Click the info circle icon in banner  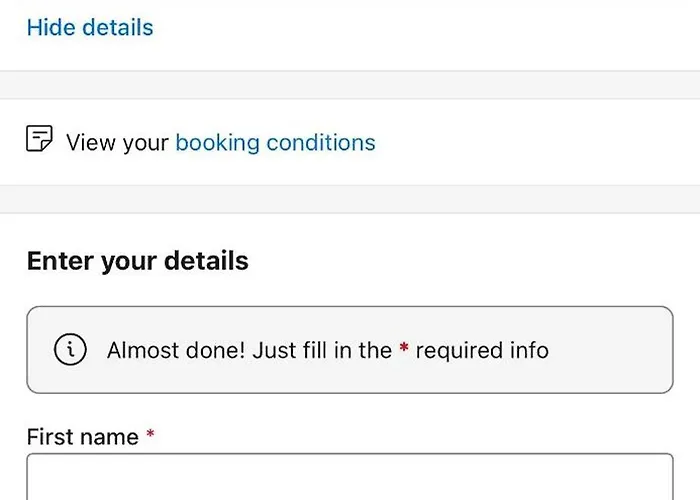pos(69,350)
